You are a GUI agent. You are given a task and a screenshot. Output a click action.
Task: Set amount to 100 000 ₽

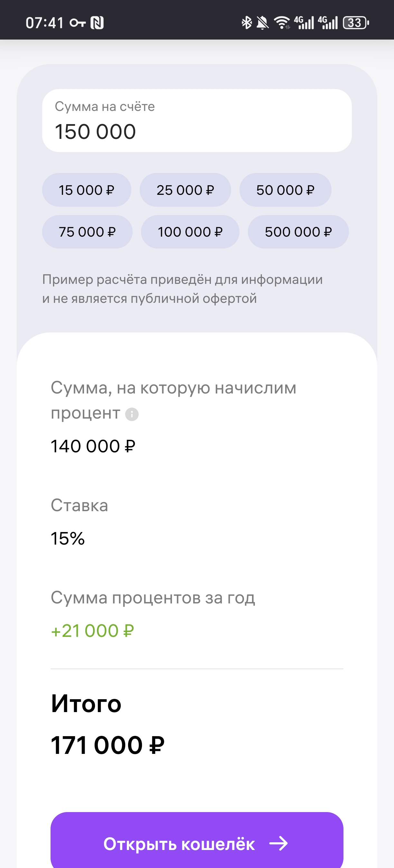click(190, 232)
